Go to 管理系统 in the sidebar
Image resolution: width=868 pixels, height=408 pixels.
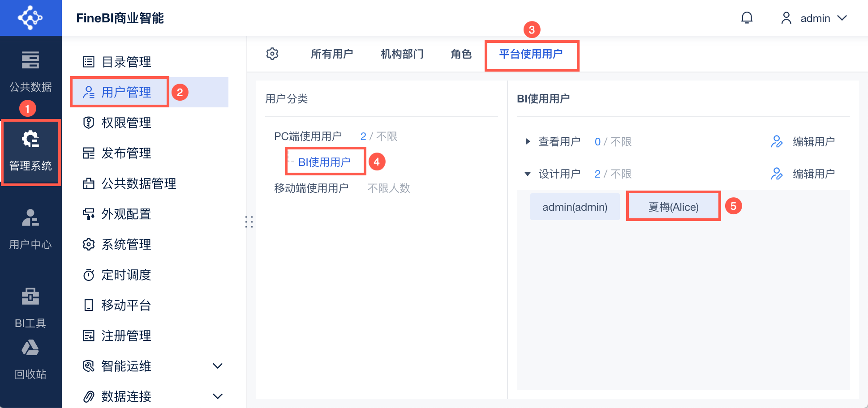click(30, 151)
